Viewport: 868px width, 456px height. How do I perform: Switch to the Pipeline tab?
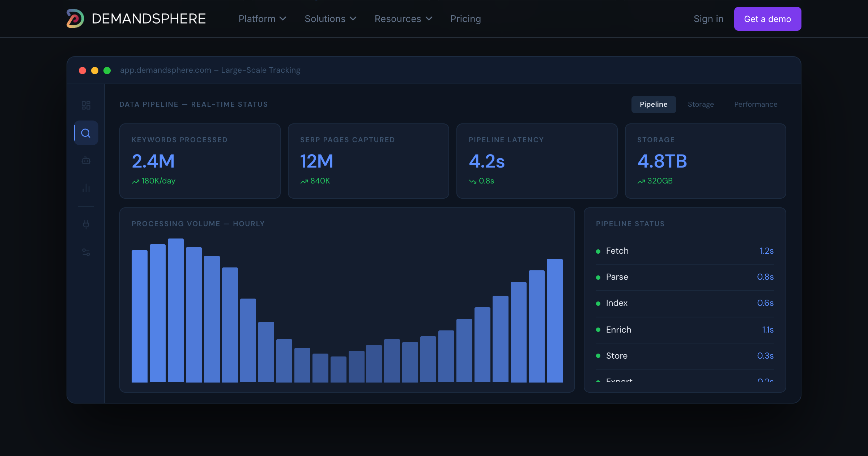[x=654, y=104]
